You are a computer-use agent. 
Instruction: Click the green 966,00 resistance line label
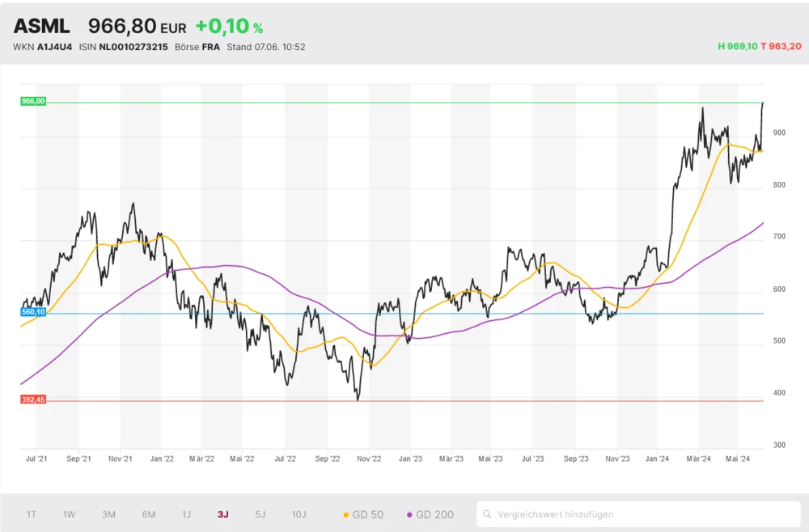(x=33, y=102)
